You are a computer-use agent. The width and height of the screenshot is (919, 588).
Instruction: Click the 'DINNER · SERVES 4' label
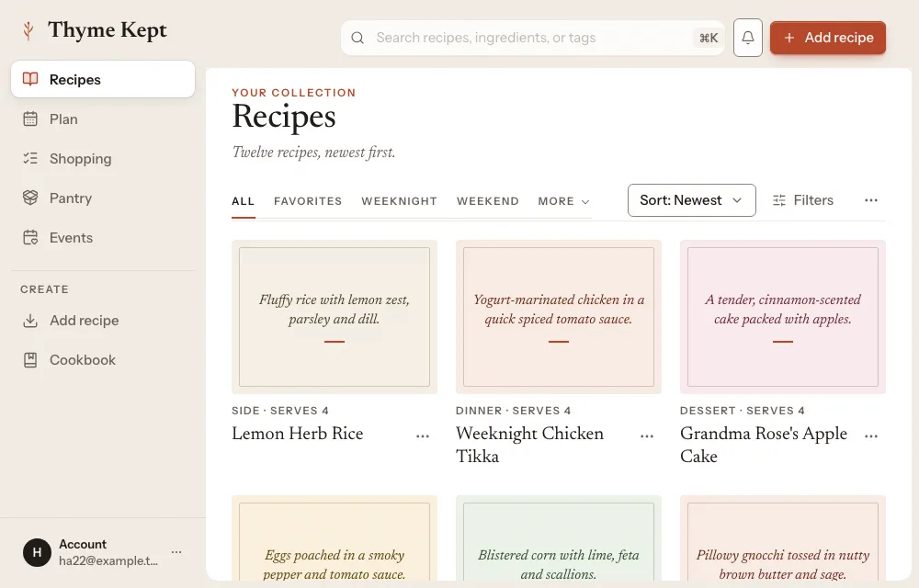[514, 411]
